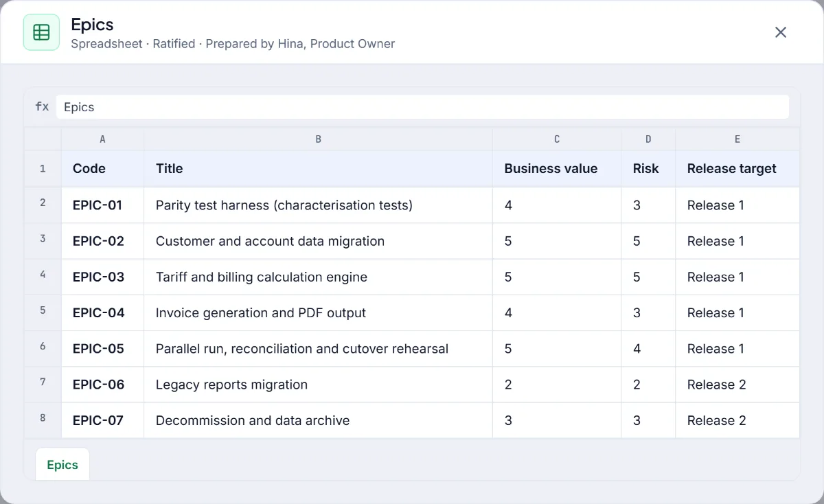Select the EPIC-02 cell
The image size is (824, 504).
click(102, 240)
